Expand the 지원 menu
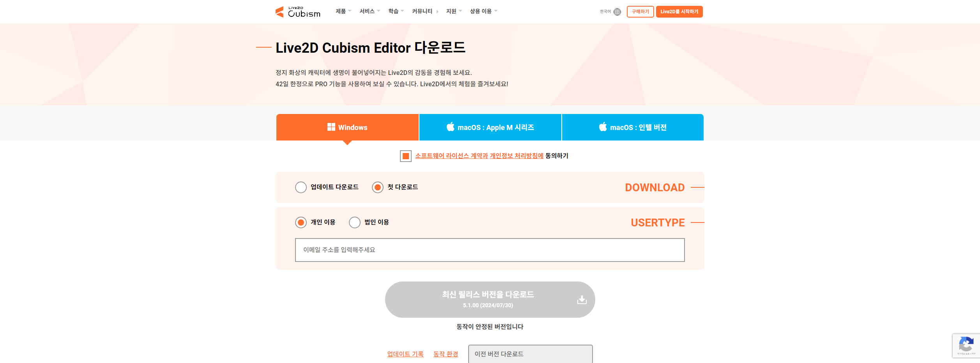 coord(454,11)
